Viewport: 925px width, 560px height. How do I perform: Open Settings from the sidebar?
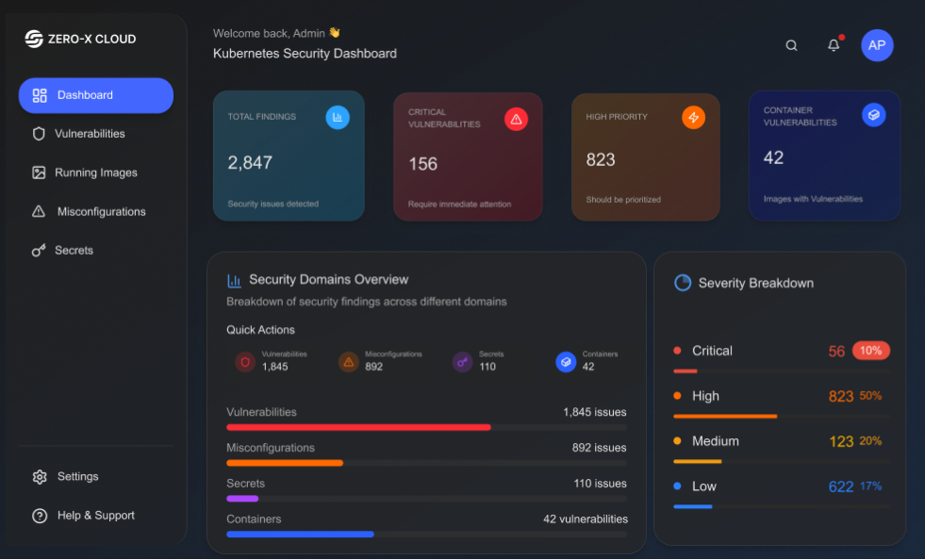(x=77, y=477)
